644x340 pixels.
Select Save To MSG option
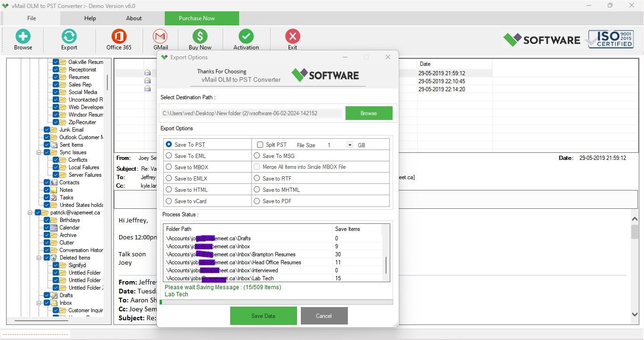[x=257, y=156]
